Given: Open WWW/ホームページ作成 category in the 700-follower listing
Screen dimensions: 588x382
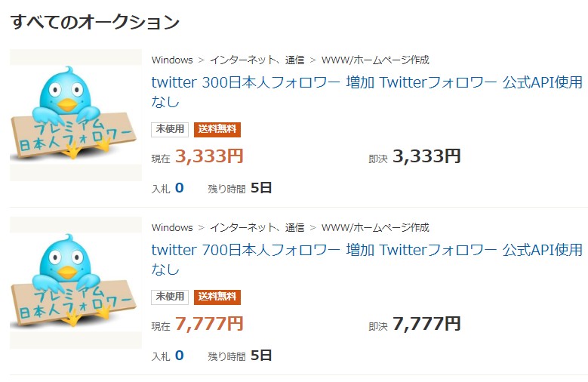Looking at the screenshot, I should click(375, 227).
